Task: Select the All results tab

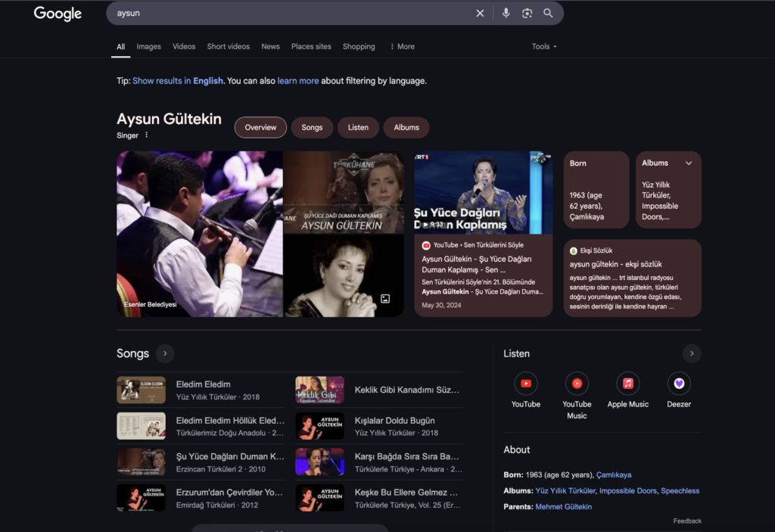Action: [x=120, y=46]
